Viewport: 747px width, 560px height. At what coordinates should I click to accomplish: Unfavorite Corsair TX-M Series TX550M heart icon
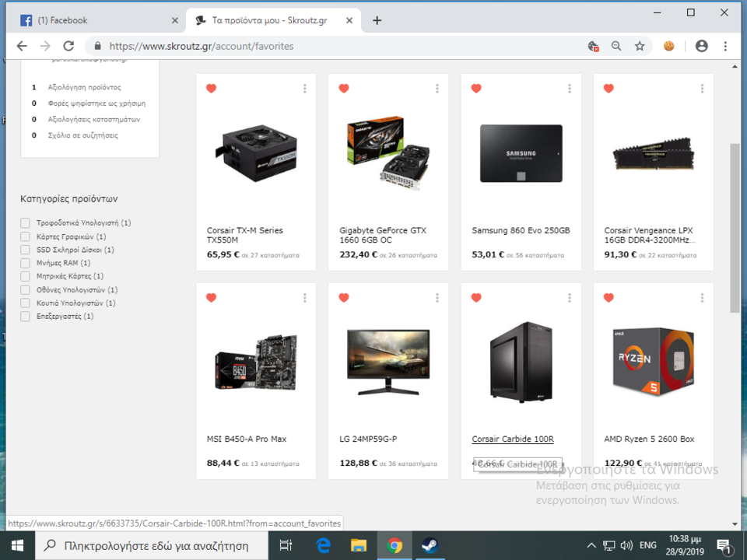(x=211, y=88)
